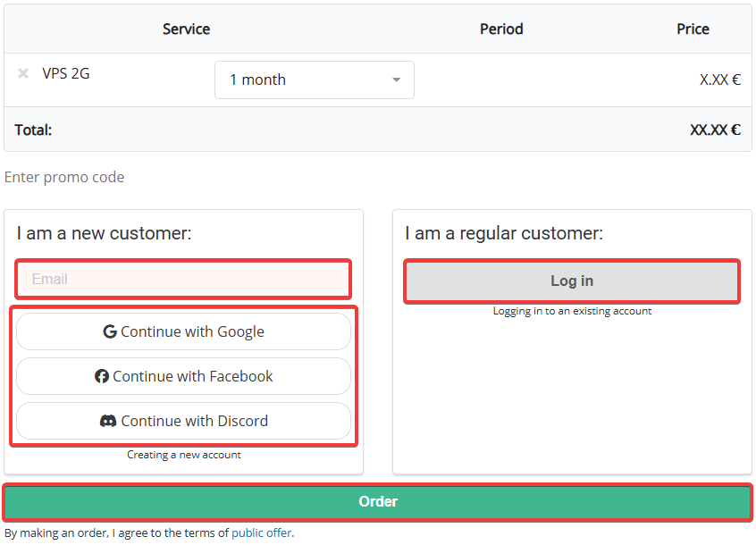Click the Total label in summary row

(33, 130)
